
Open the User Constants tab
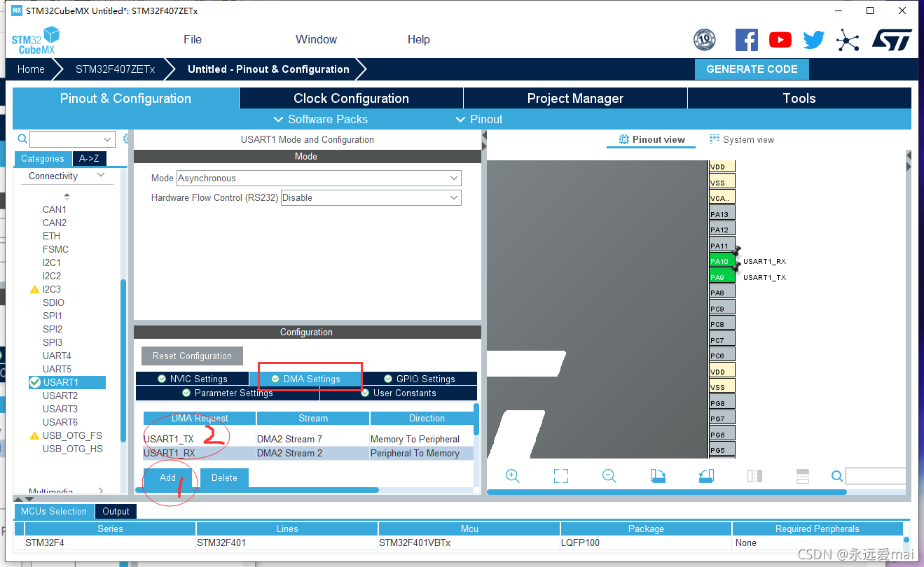click(399, 393)
